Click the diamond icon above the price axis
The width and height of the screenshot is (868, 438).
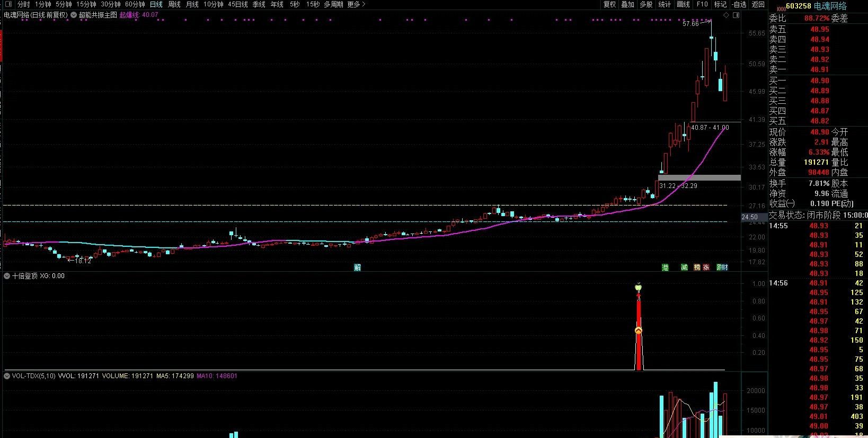point(726,15)
